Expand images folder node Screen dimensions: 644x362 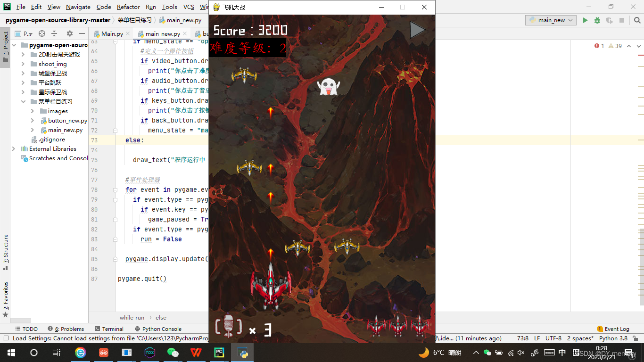click(32, 111)
